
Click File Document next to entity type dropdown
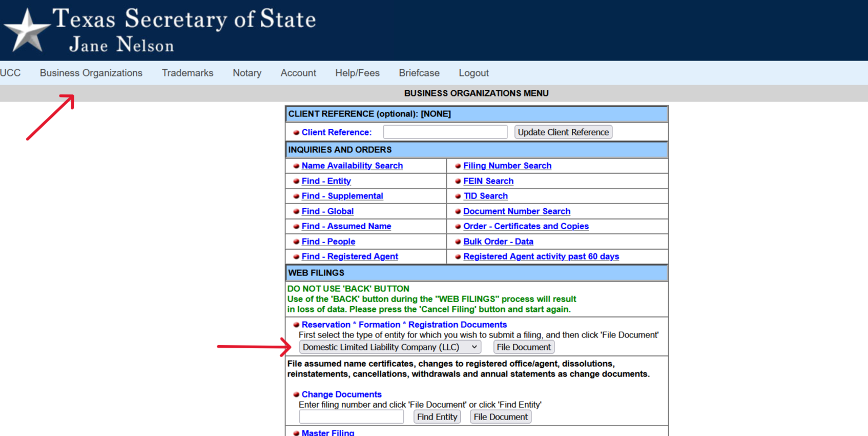pyautogui.click(x=524, y=347)
